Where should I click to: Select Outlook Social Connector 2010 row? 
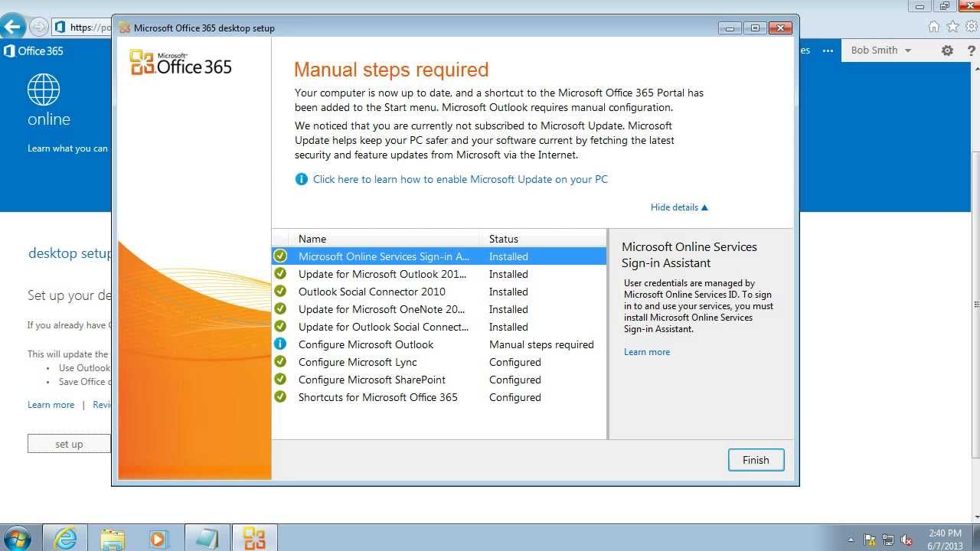(439, 292)
